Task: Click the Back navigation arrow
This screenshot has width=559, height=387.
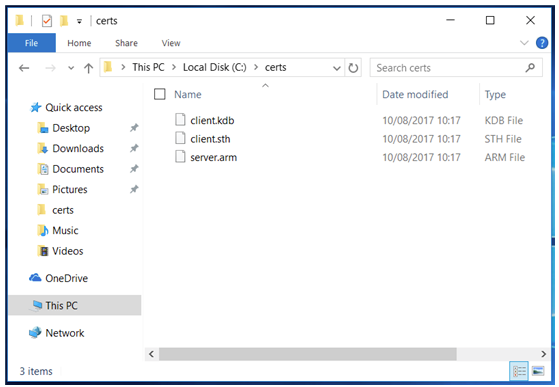Action: tap(24, 68)
